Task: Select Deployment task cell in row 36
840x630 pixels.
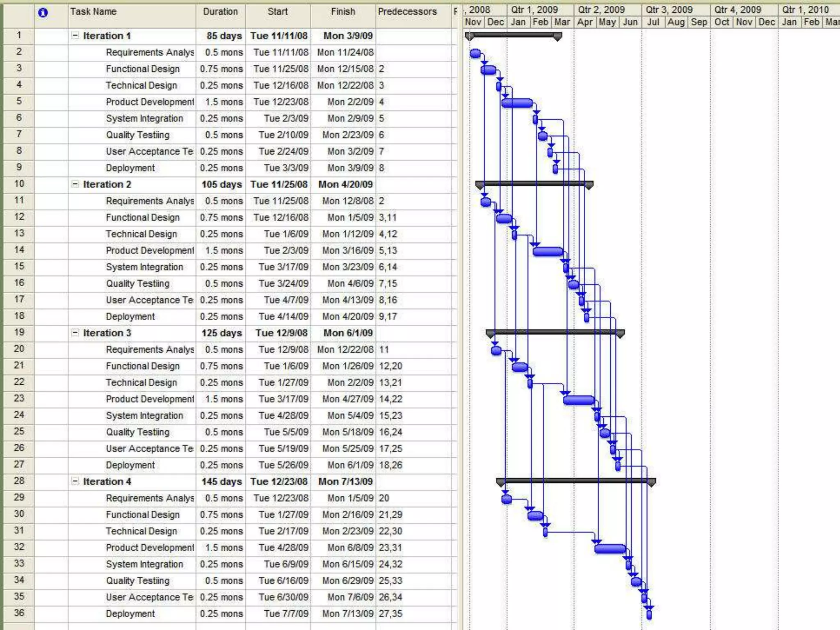Action: click(x=130, y=614)
